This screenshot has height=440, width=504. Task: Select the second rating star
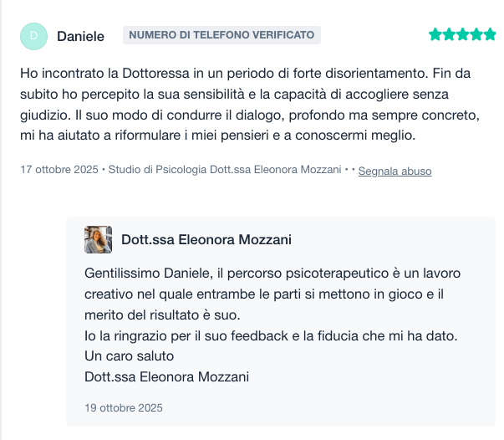point(449,35)
